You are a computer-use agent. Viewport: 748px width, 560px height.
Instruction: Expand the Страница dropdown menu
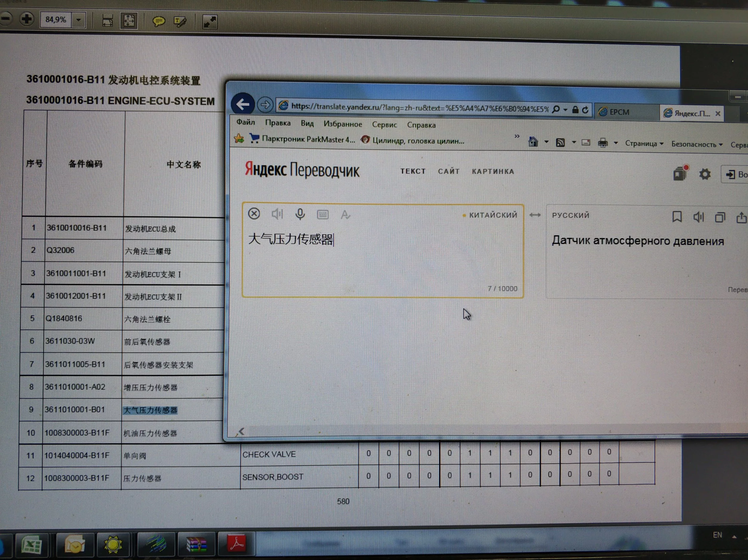644,143
